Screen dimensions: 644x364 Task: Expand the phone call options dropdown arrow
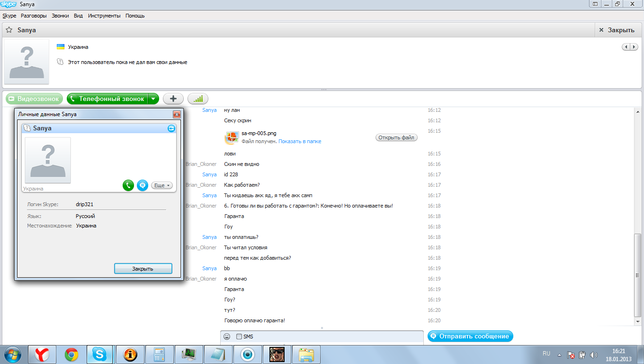(x=153, y=99)
